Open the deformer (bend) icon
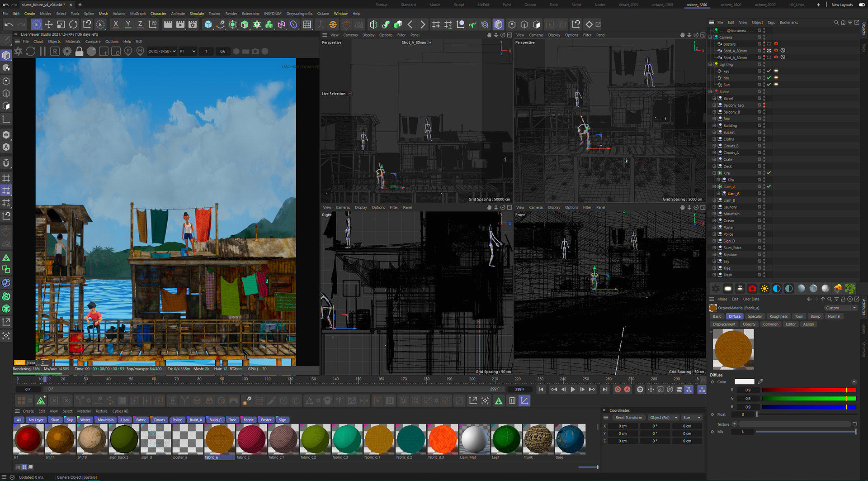Screen dimensions: 868x481 (293, 24)
